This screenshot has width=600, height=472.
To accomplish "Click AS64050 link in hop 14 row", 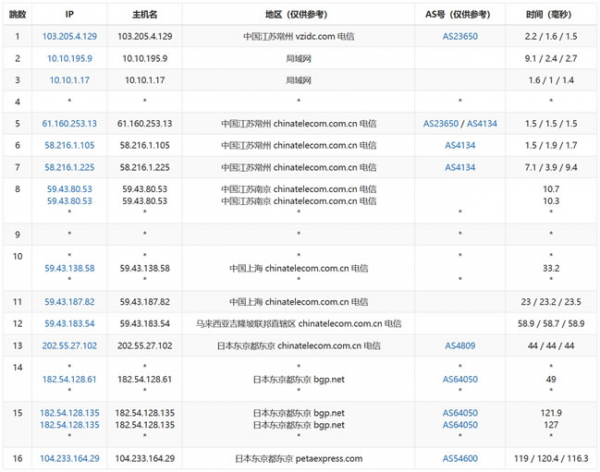I will pos(460,379).
